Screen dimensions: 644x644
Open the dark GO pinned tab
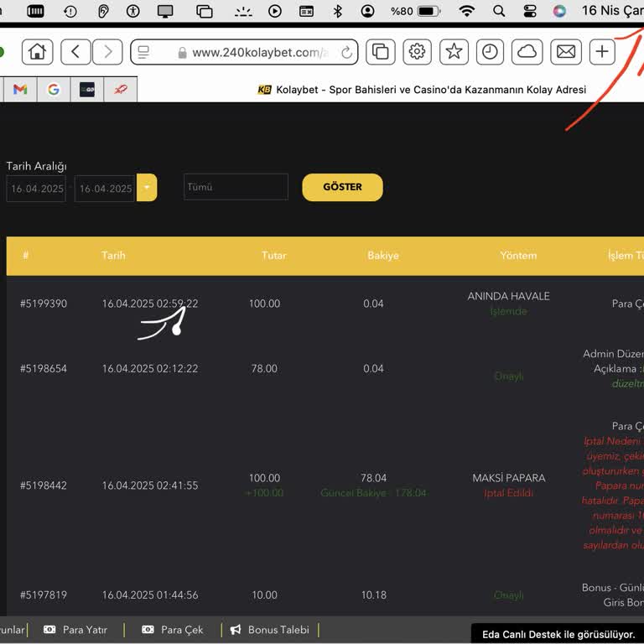pyautogui.click(x=87, y=89)
